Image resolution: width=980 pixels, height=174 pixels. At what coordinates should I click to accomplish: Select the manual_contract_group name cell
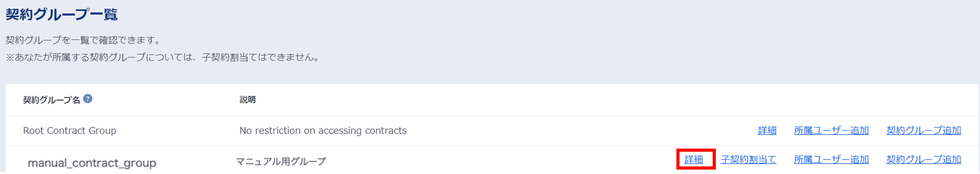[92, 163]
